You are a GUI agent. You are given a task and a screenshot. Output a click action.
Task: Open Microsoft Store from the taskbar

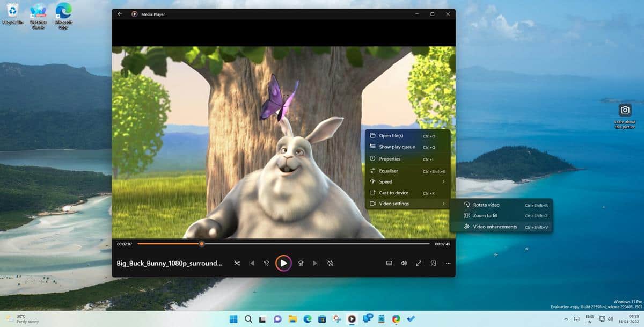click(x=322, y=319)
